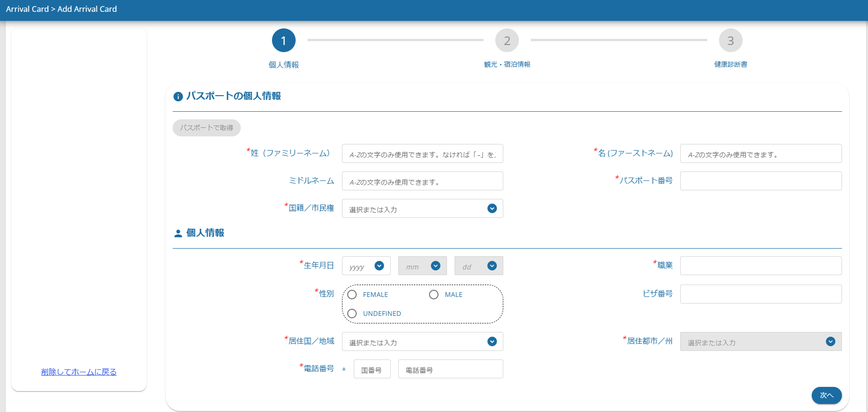Image resolution: width=868 pixels, height=412 pixels.
Task: Choose the UNDEFINED gender option
Action: point(352,313)
